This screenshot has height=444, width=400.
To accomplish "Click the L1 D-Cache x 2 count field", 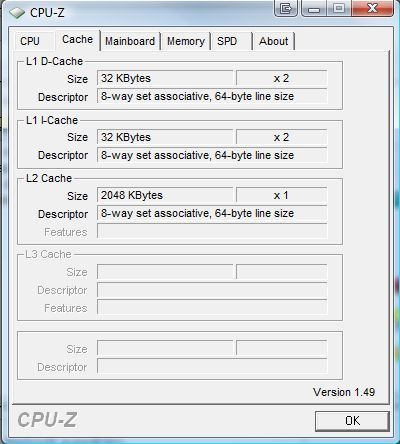I will click(x=281, y=78).
